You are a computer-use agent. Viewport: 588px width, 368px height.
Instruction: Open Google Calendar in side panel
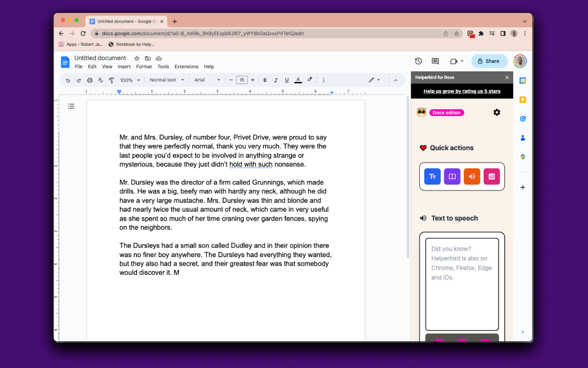(523, 80)
